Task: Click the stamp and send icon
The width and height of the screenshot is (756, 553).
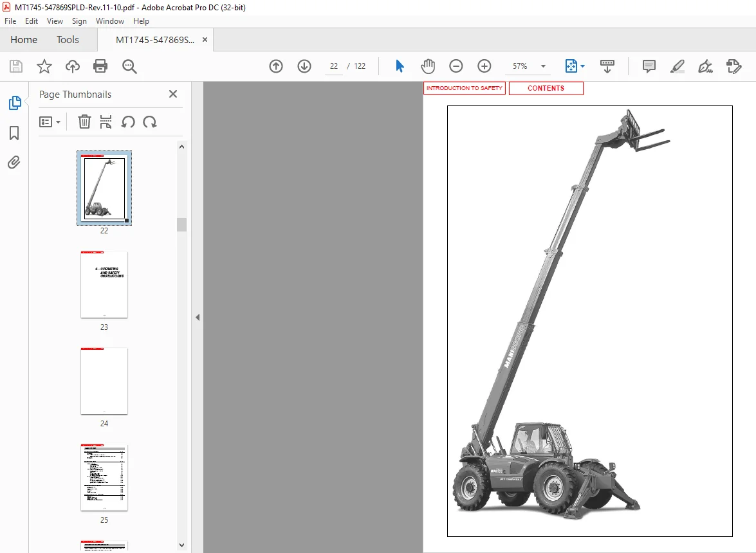Action: tap(734, 66)
